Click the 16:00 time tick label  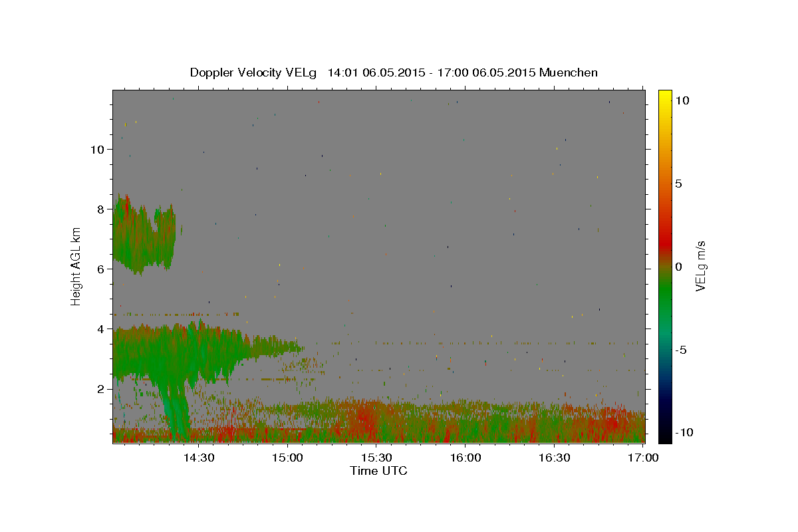tap(465, 458)
